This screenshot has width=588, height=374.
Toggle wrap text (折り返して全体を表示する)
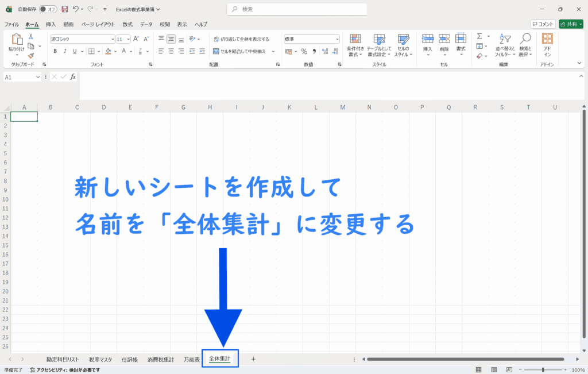pyautogui.click(x=241, y=39)
